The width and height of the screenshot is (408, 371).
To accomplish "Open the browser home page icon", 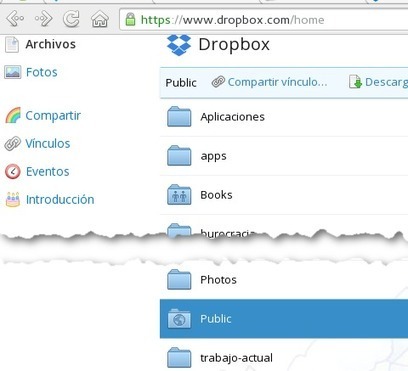I will (x=100, y=19).
